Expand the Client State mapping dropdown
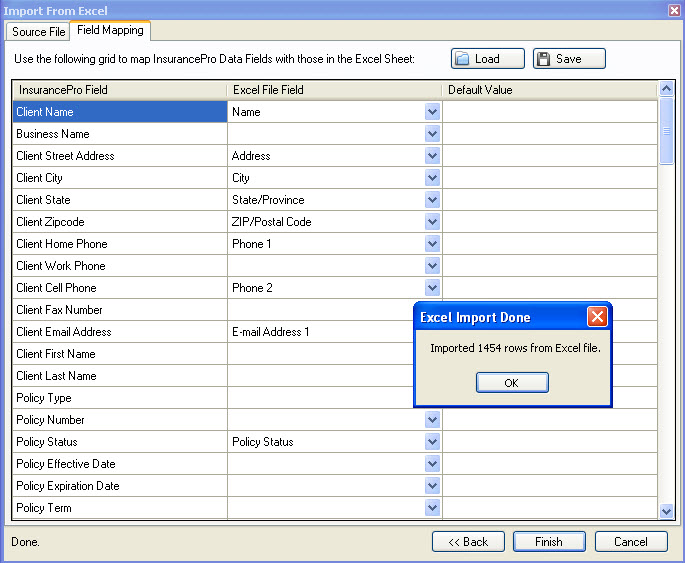The height and width of the screenshot is (563, 685). 432,200
